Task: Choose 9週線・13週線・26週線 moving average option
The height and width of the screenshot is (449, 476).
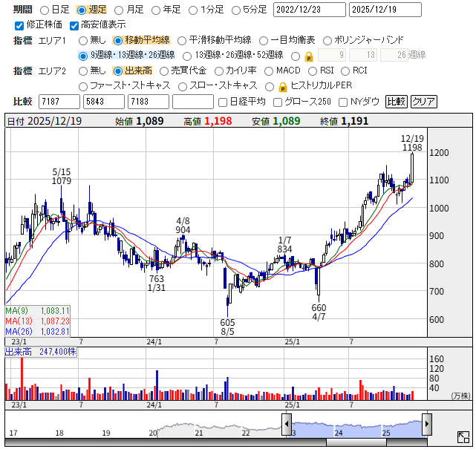Action: [83, 56]
